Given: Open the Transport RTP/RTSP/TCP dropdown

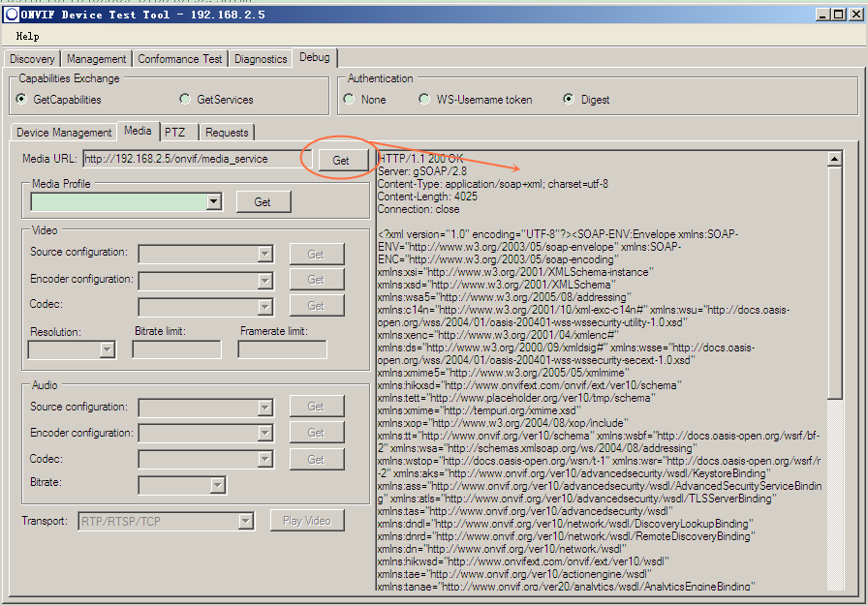Looking at the screenshot, I should pyautogui.click(x=245, y=521).
